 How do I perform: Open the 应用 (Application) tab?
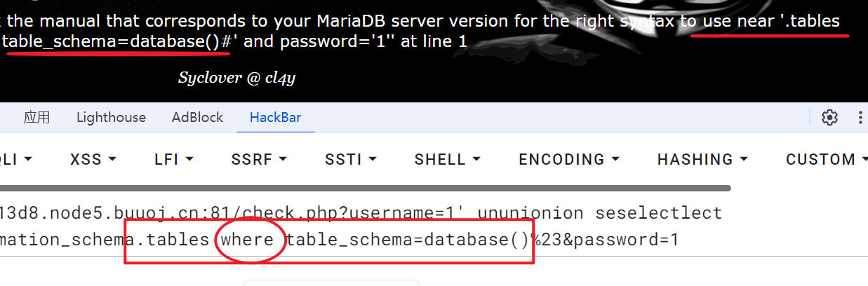tap(36, 118)
